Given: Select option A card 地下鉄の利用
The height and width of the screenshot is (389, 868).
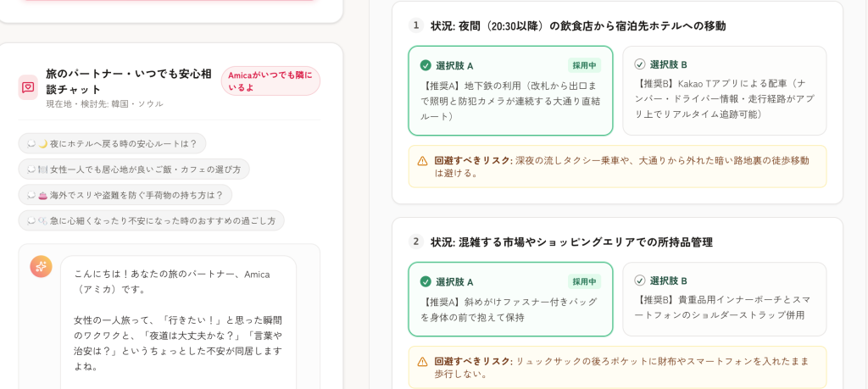Looking at the screenshot, I should [x=510, y=91].
